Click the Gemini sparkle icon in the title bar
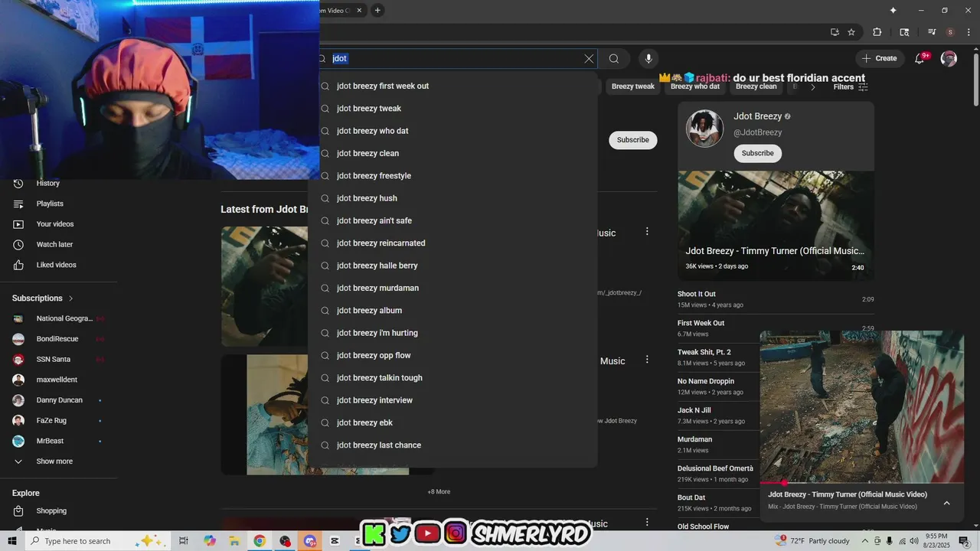Screen dimensions: 980x551 [x=893, y=10]
